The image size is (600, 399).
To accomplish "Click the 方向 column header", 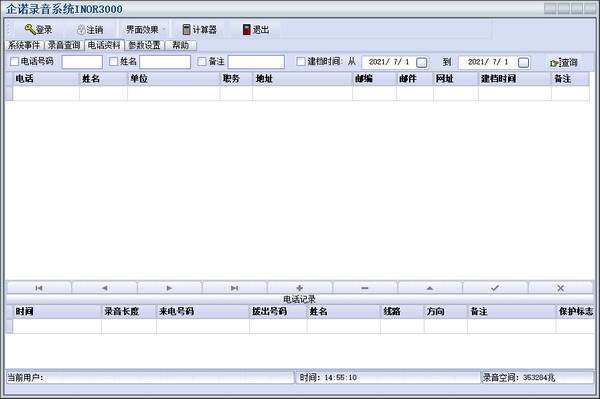I will [x=446, y=311].
